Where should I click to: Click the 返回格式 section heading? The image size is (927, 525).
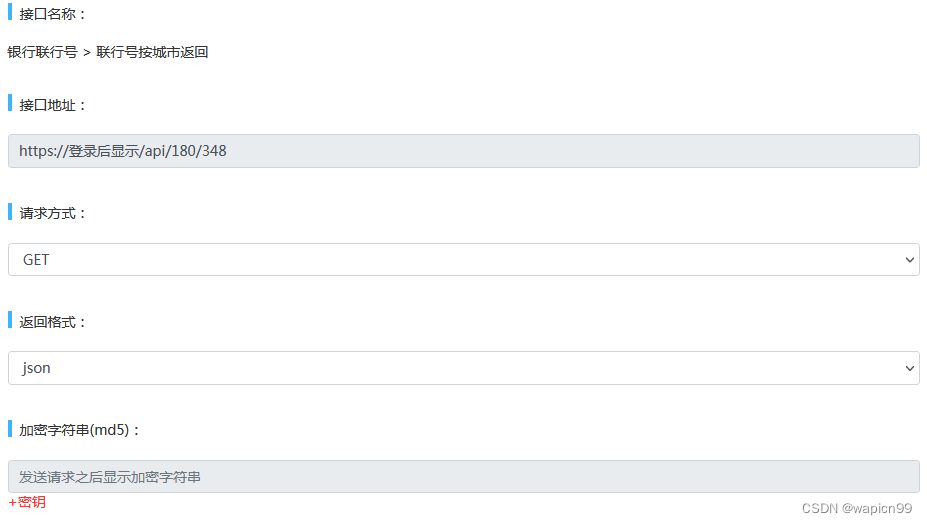[x=53, y=321]
